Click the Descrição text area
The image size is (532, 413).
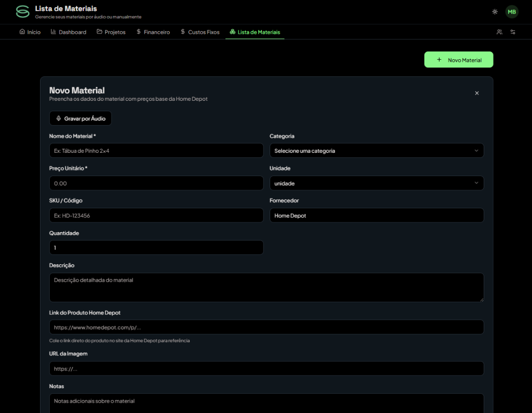point(267,287)
